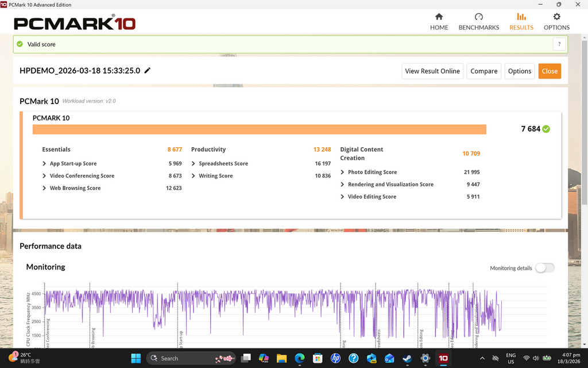Open the Benchmarks gauge icon
The height and width of the screenshot is (368, 588).
pyautogui.click(x=478, y=17)
